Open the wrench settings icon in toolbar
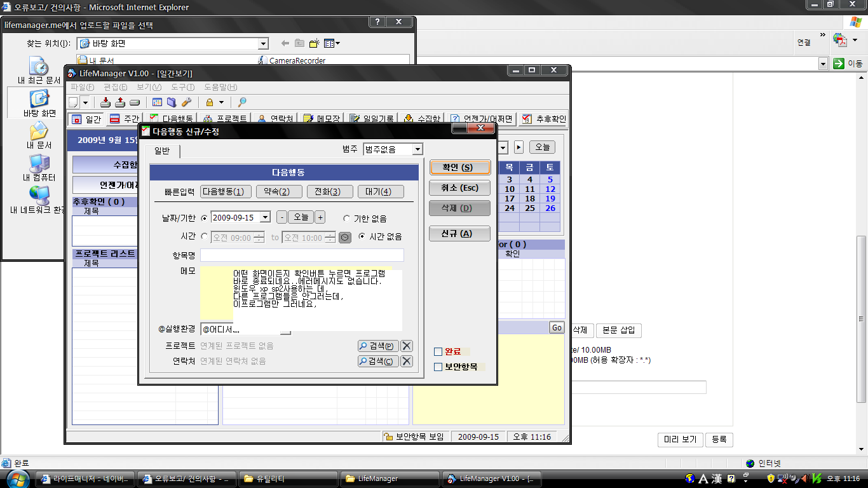Viewport: 868px width, 488px height. click(186, 102)
